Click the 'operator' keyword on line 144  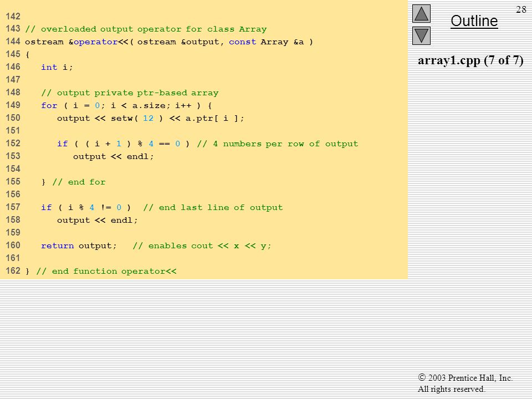95,42
